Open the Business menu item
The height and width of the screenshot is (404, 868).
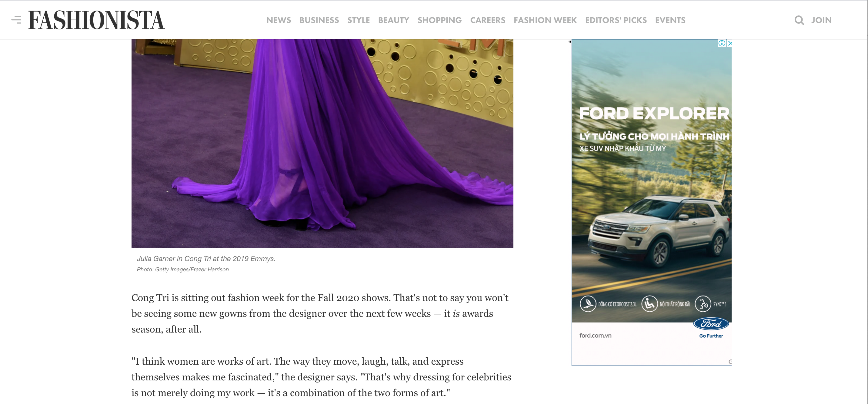(319, 20)
